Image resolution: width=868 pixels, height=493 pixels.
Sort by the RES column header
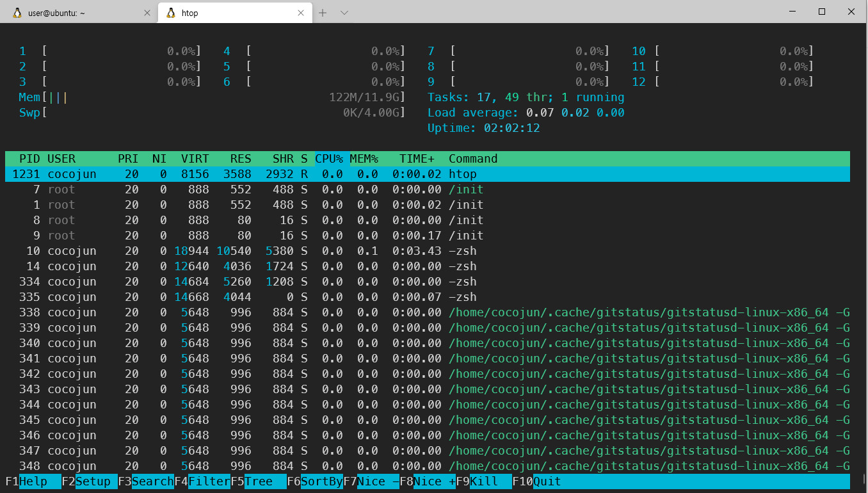241,159
